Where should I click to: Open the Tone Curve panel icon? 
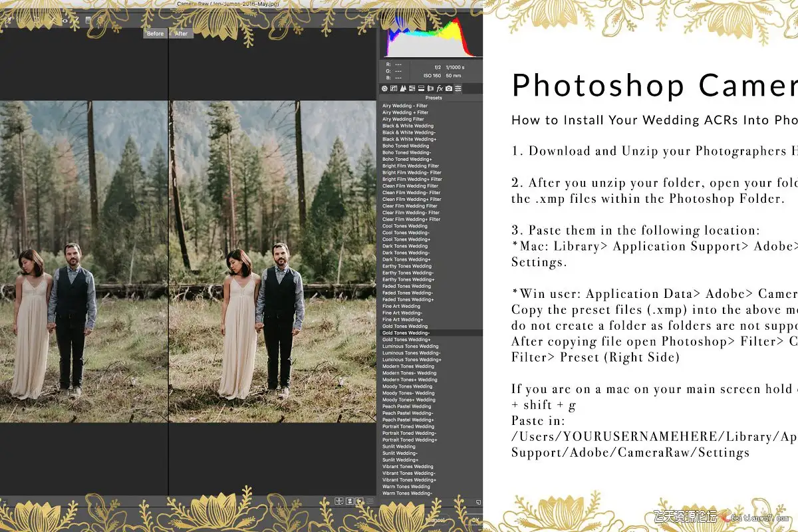click(394, 88)
